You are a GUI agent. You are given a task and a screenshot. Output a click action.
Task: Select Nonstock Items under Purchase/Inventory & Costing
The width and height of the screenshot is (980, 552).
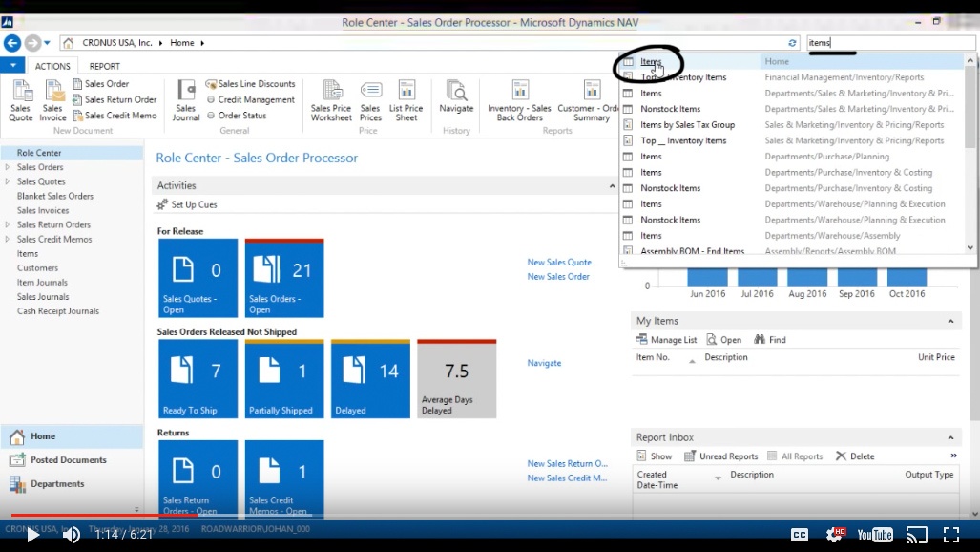(793, 188)
